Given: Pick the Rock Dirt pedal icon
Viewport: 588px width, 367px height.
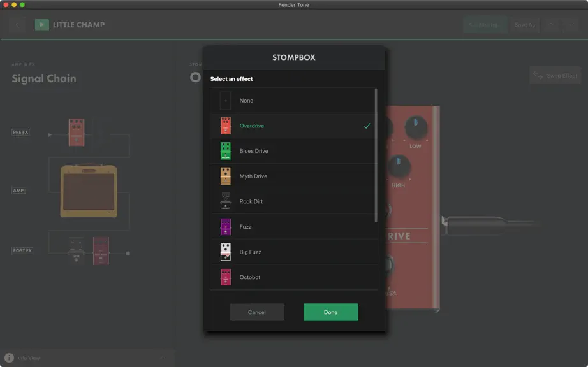Looking at the screenshot, I should 225,201.
